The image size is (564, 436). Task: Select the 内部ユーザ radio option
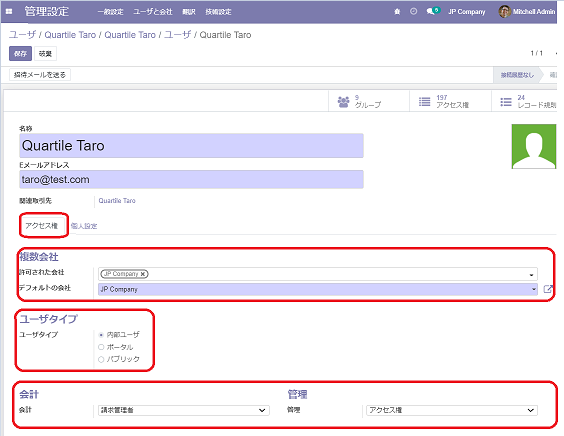pos(101,335)
